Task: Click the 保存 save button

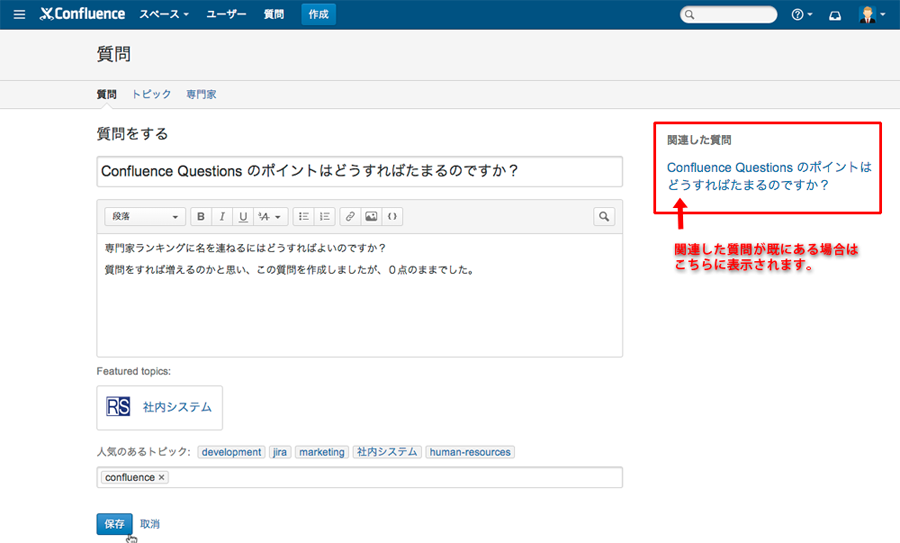Action: click(x=114, y=524)
